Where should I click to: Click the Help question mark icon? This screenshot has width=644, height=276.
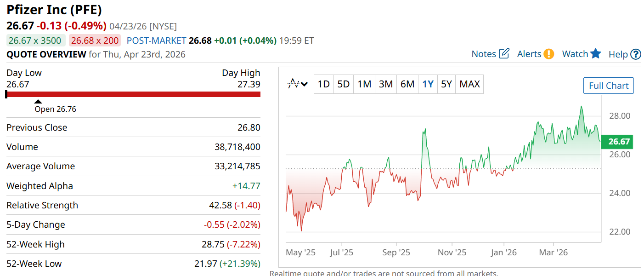coord(636,54)
